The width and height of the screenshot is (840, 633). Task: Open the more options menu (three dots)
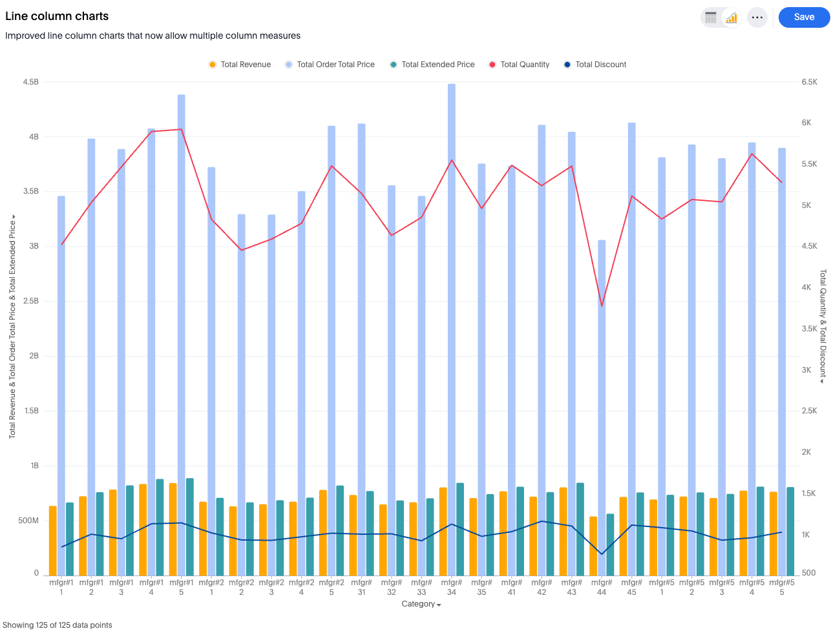point(757,17)
